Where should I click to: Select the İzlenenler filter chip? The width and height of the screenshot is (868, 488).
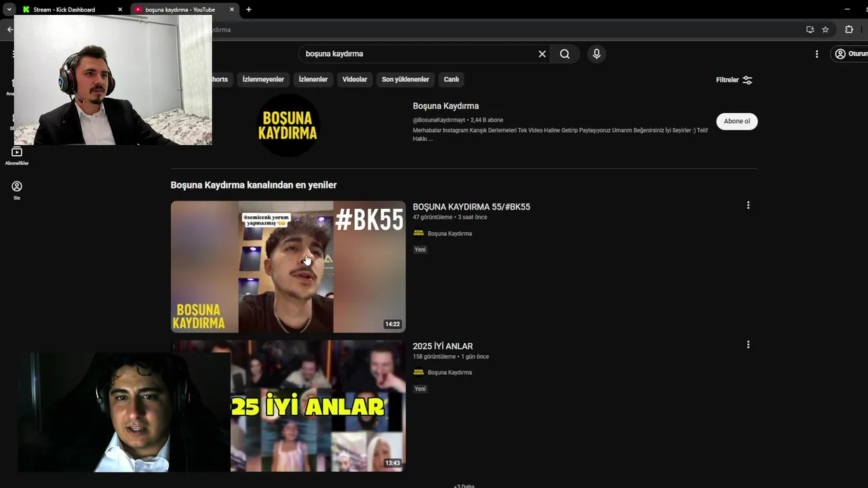pos(313,79)
